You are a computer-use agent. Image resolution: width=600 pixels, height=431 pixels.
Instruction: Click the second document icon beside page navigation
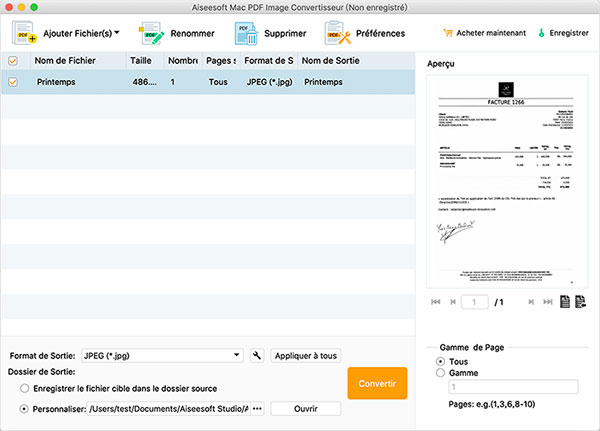580,302
